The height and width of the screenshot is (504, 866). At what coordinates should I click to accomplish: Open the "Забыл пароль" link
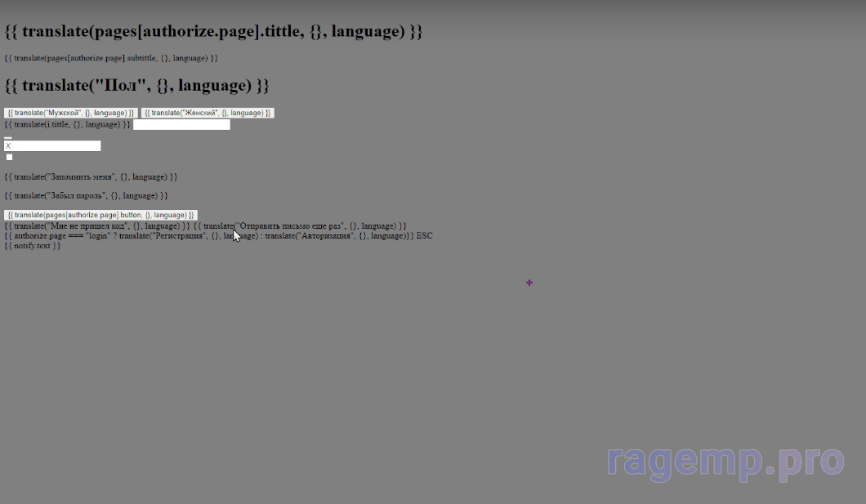coord(86,196)
